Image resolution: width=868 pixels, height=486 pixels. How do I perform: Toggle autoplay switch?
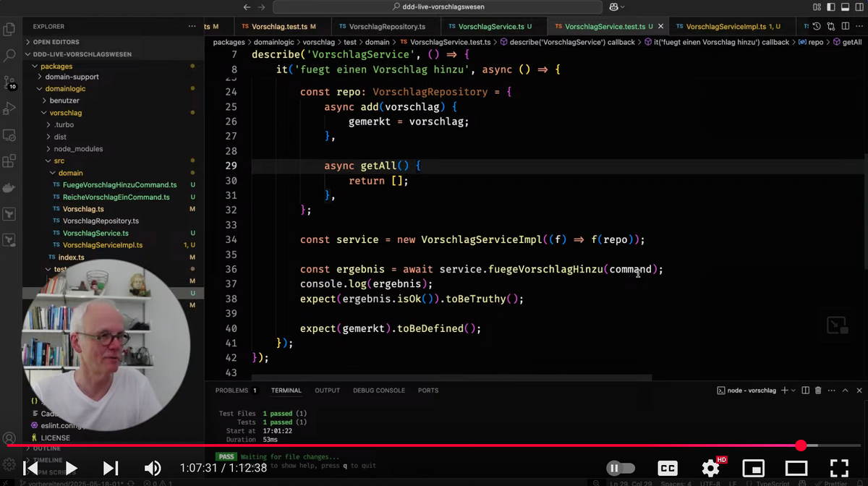[x=621, y=468]
